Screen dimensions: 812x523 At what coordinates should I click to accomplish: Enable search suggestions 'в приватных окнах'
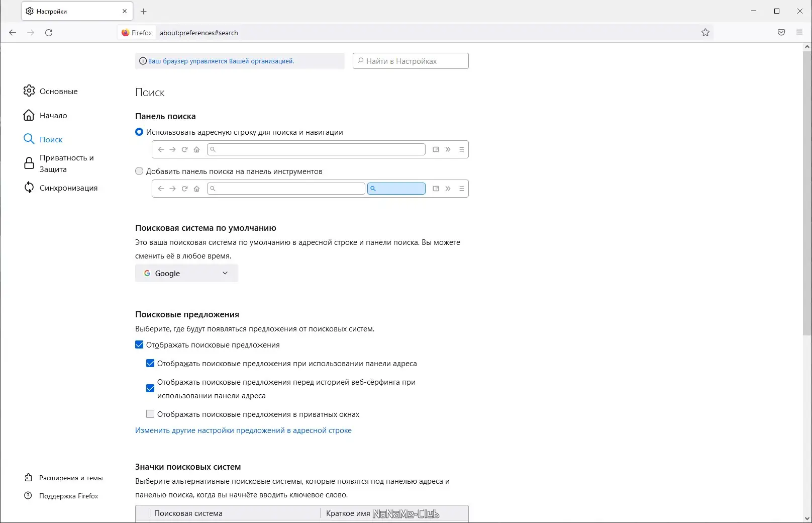(x=150, y=414)
